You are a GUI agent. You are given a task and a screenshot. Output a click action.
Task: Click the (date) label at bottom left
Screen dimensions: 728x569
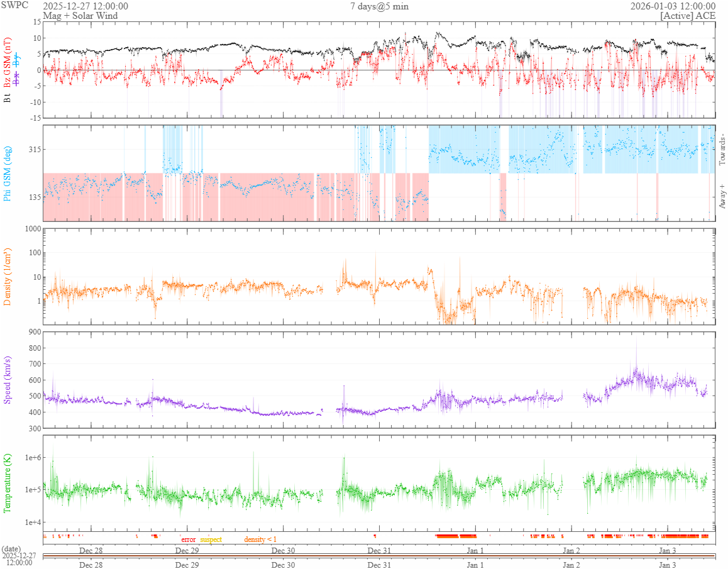click(x=11, y=549)
